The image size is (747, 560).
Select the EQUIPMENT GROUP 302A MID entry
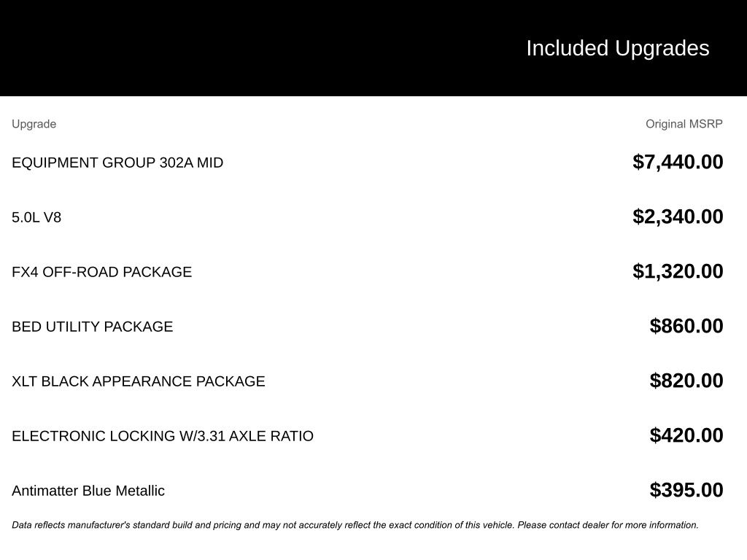[117, 163]
